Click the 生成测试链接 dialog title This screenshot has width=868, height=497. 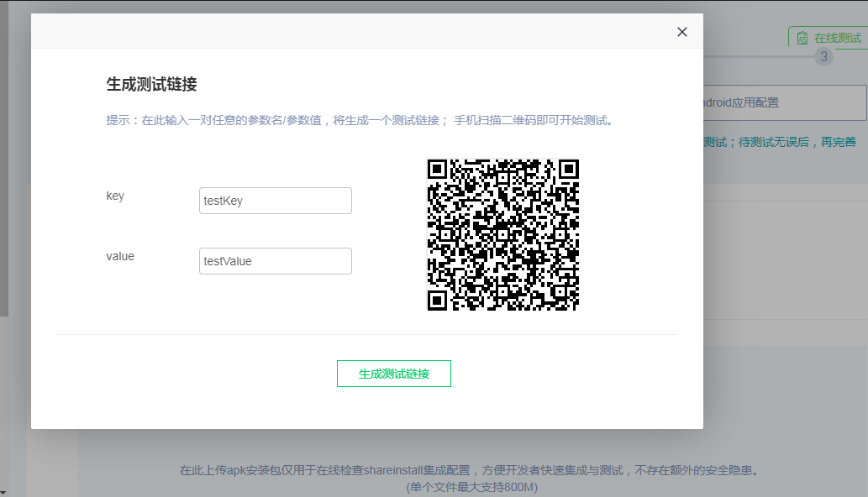tap(150, 83)
